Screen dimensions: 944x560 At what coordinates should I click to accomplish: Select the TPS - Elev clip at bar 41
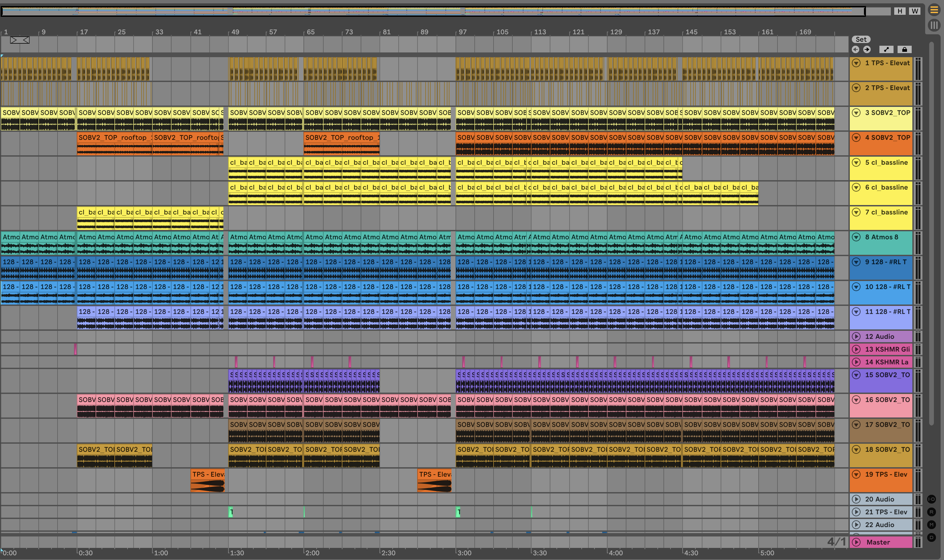tap(208, 480)
